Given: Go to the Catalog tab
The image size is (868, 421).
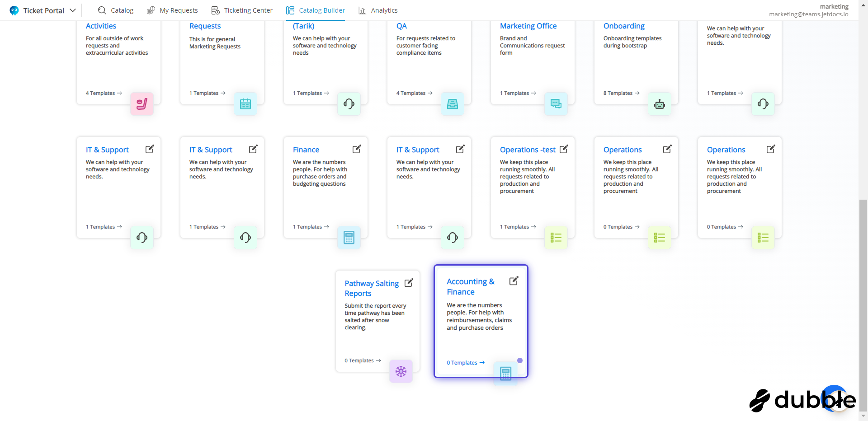Looking at the screenshot, I should click(116, 10).
